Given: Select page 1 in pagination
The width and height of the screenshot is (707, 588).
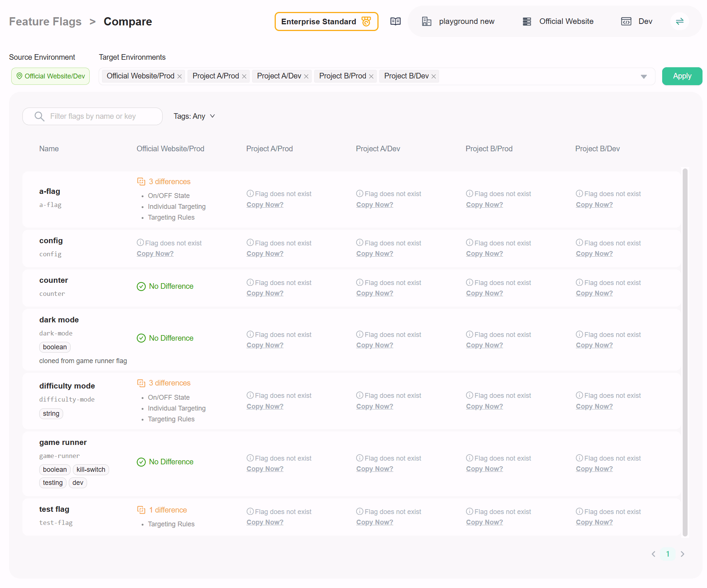Looking at the screenshot, I should tap(668, 554).
